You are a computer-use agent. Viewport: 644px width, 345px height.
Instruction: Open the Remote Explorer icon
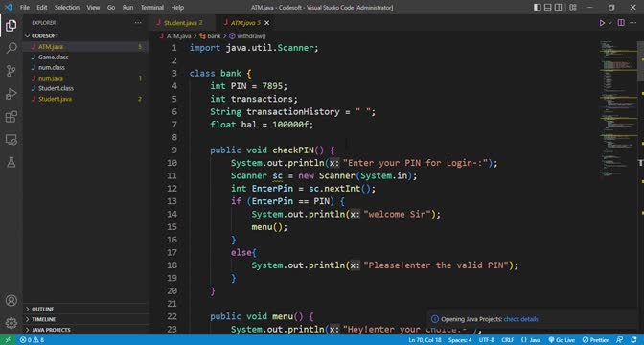click(11, 140)
